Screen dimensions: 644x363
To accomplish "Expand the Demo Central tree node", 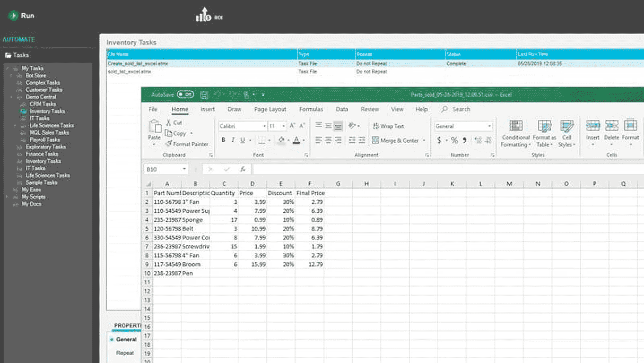I will pyautogui.click(x=12, y=97).
